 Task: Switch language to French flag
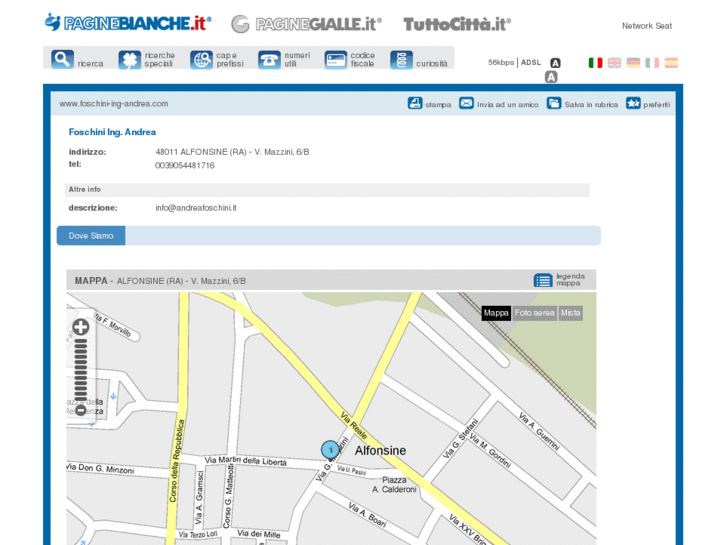pyautogui.click(x=652, y=63)
